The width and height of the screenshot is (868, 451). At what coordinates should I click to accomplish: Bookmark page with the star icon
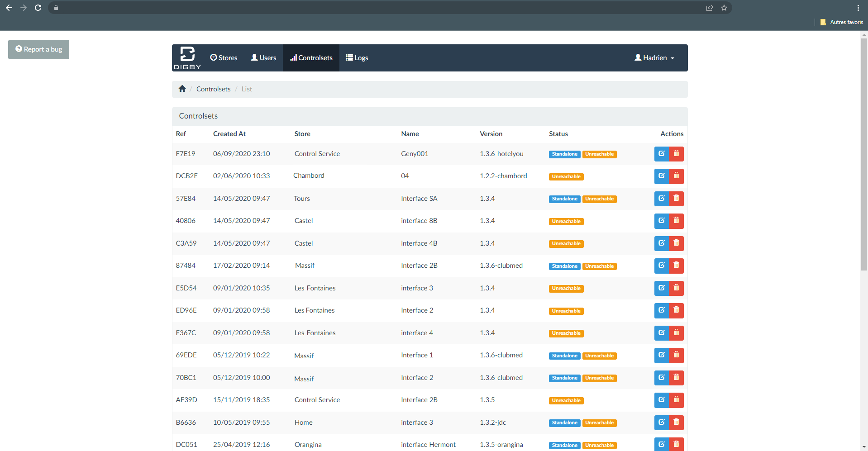724,8
